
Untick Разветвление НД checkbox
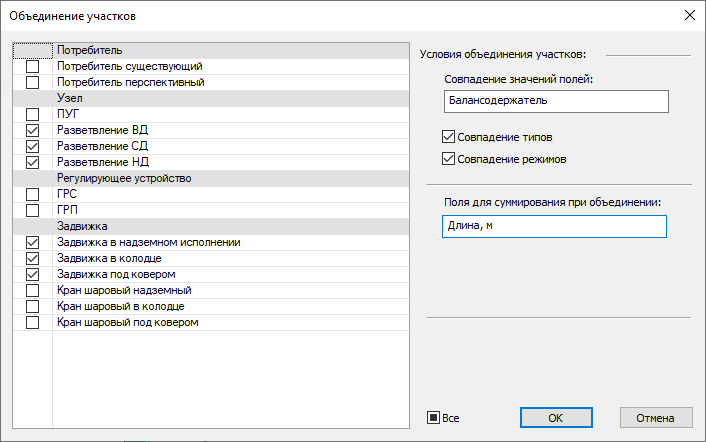(33, 162)
